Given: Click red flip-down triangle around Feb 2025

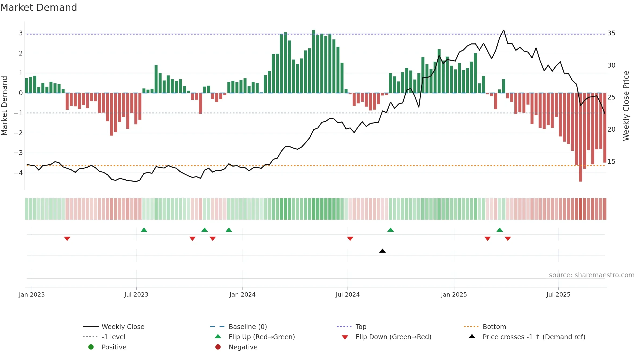Looking at the screenshot, I should [x=488, y=239].
